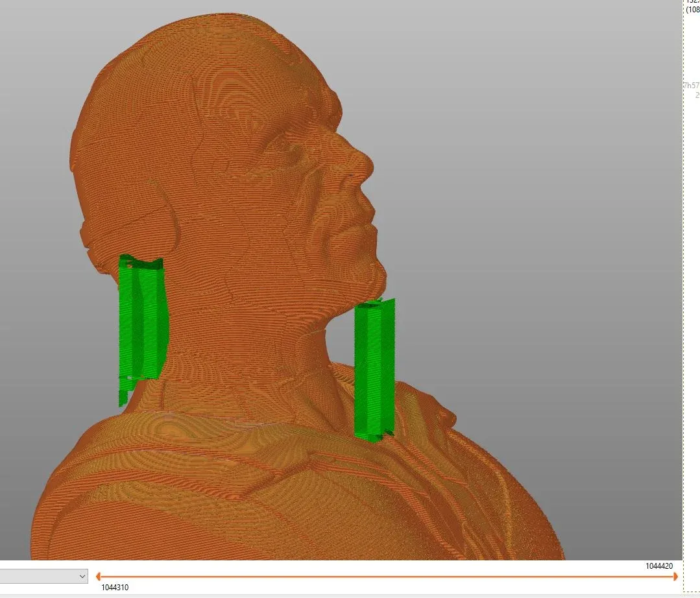700x598 pixels.
Task: Click the 7h57 time estimate text
Action: 692,85
